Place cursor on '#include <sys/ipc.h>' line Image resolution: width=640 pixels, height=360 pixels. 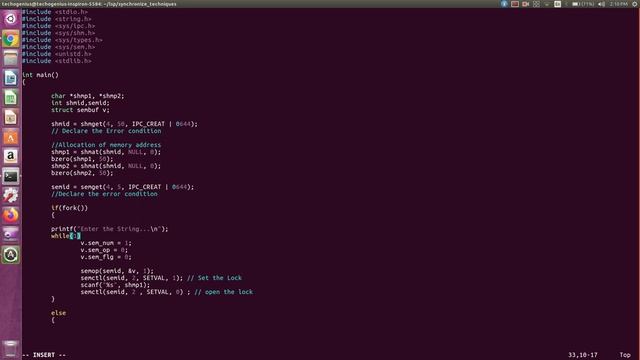pos(58,26)
